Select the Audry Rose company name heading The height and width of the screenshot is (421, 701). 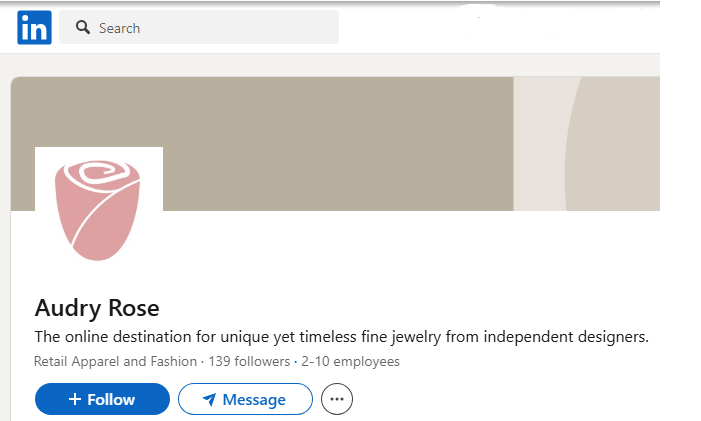[97, 308]
